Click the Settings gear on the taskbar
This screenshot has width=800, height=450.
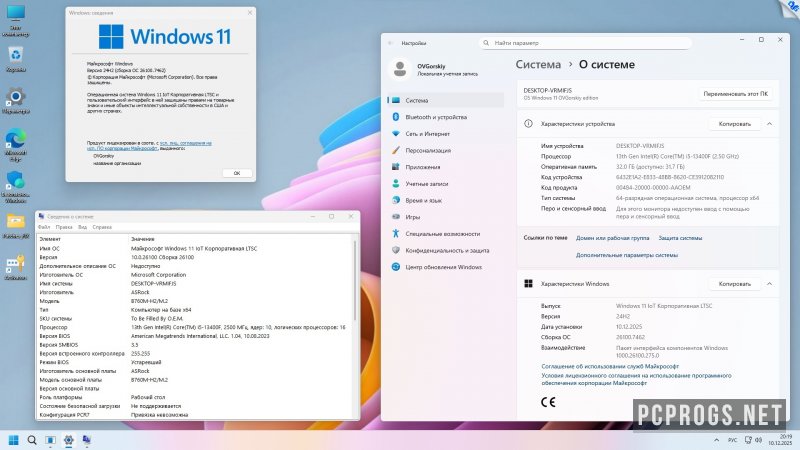tap(68, 440)
